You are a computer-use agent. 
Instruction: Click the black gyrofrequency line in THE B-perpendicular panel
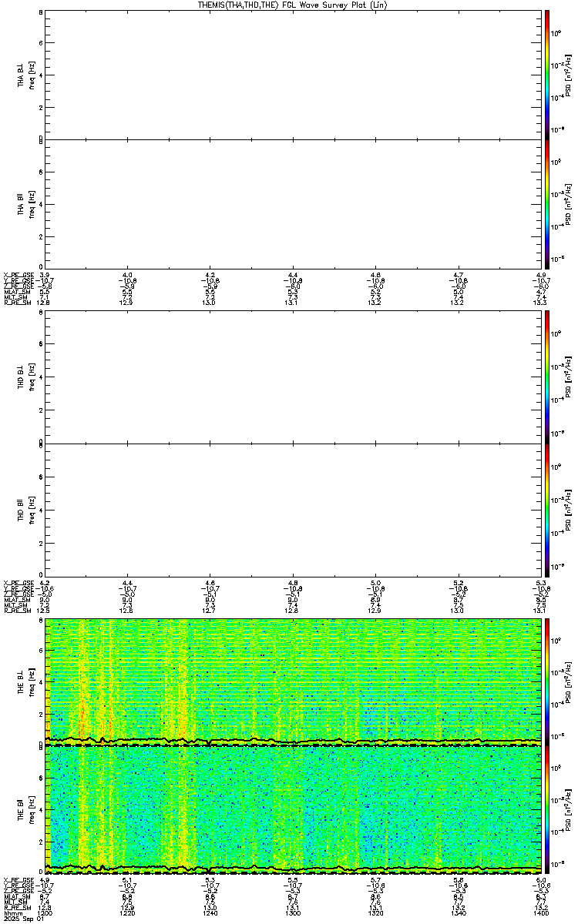tap(294, 741)
